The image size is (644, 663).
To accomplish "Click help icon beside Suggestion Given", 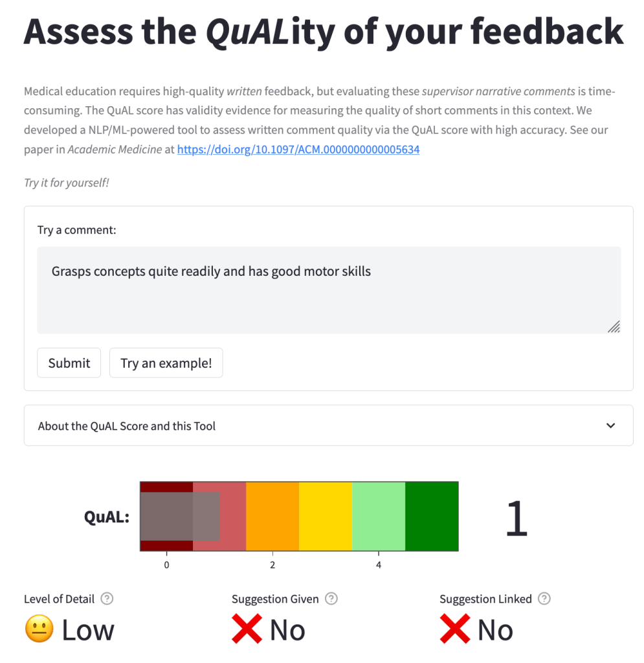I will click(x=331, y=599).
